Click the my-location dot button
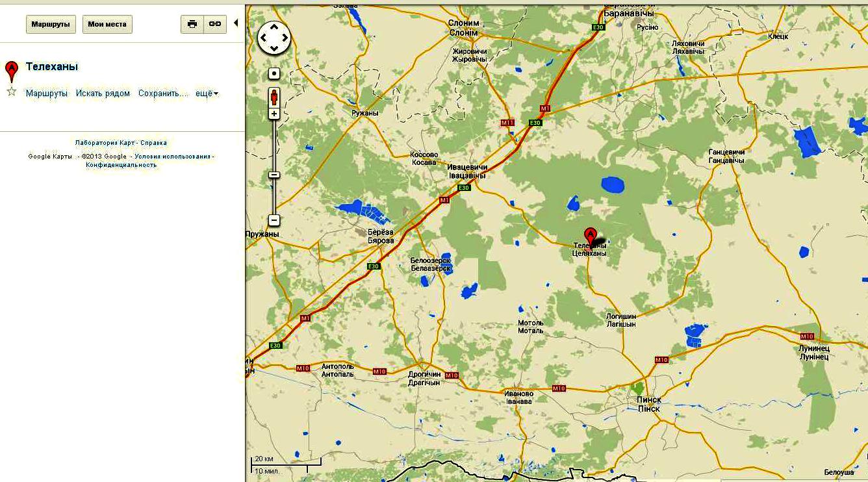Image resolution: width=868 pixels, height=482 pixels. 274,74
